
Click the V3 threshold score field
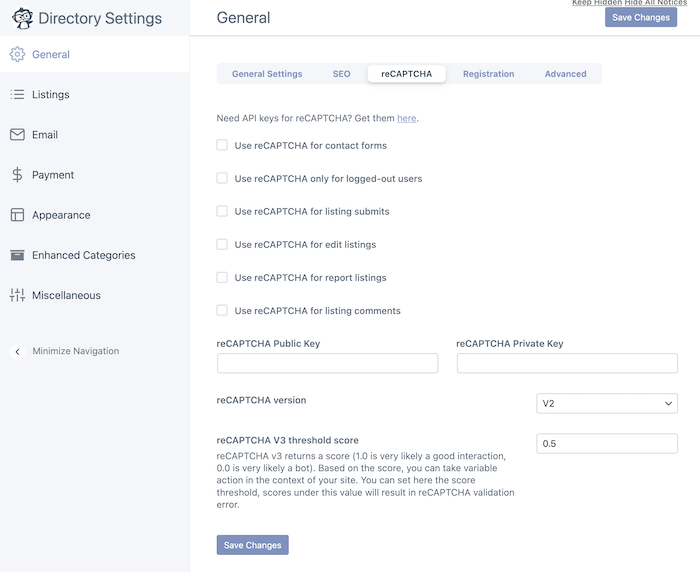607,443
